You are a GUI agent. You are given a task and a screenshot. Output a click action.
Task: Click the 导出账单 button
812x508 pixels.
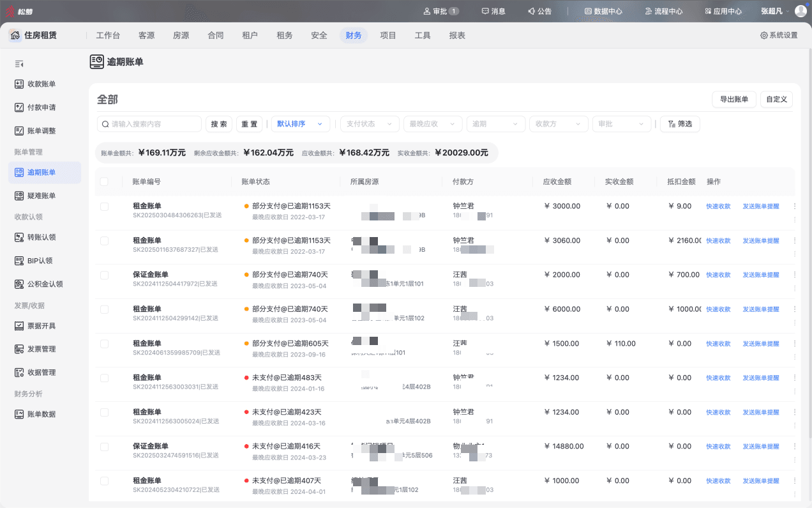734,99
